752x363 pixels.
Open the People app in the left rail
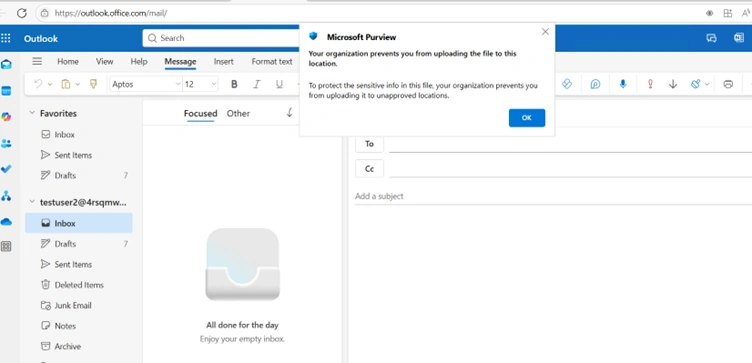[x=6, y=143]
